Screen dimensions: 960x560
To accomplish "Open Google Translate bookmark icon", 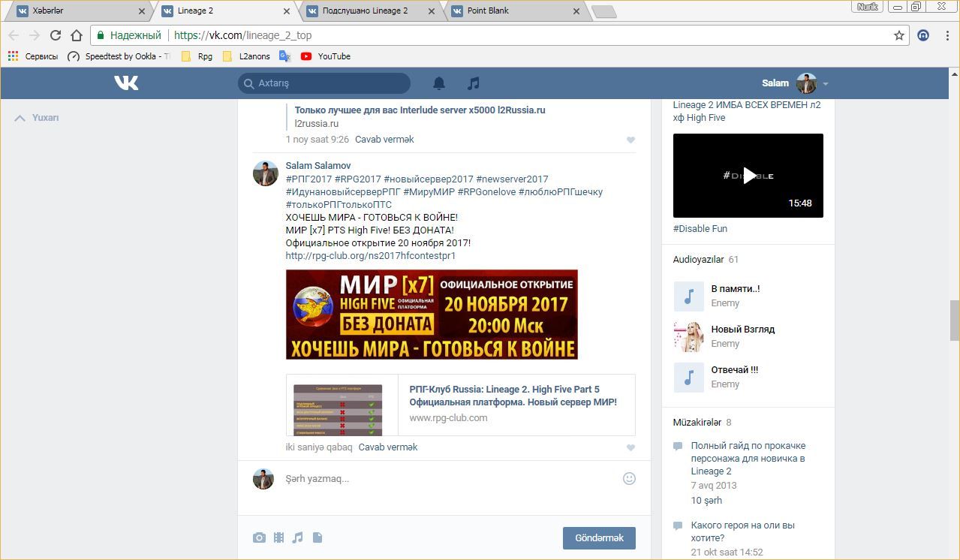I will click(x=284, y=56).
